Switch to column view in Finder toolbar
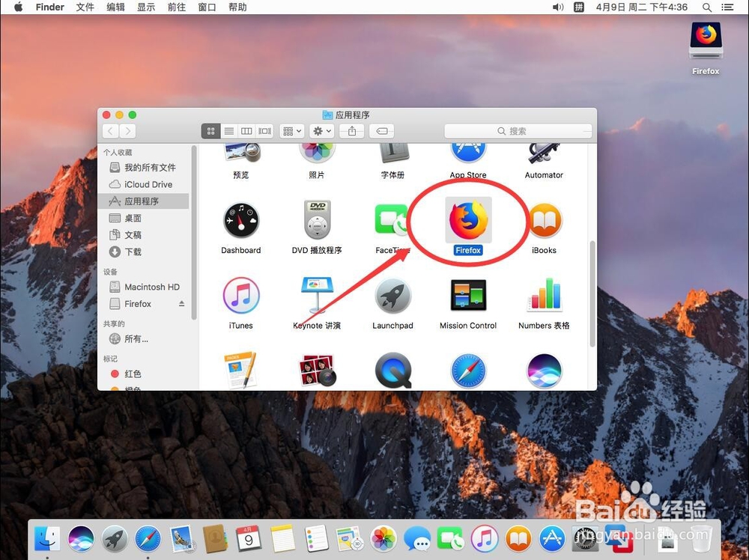 click(246, 131)
